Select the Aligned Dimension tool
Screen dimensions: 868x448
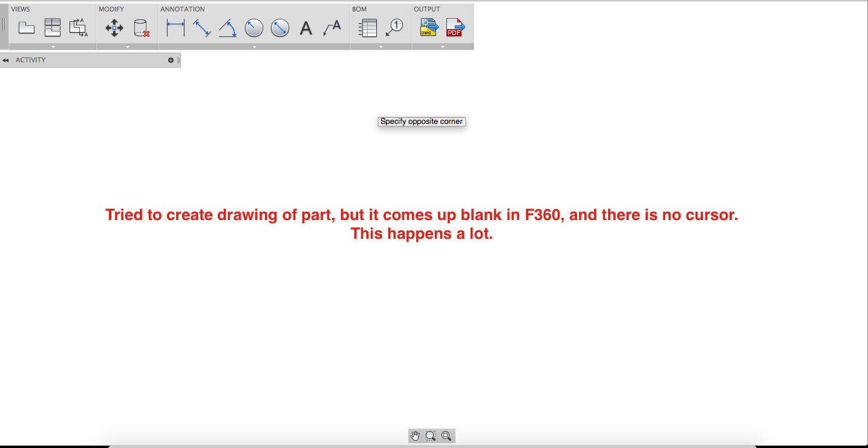(201, 28)
